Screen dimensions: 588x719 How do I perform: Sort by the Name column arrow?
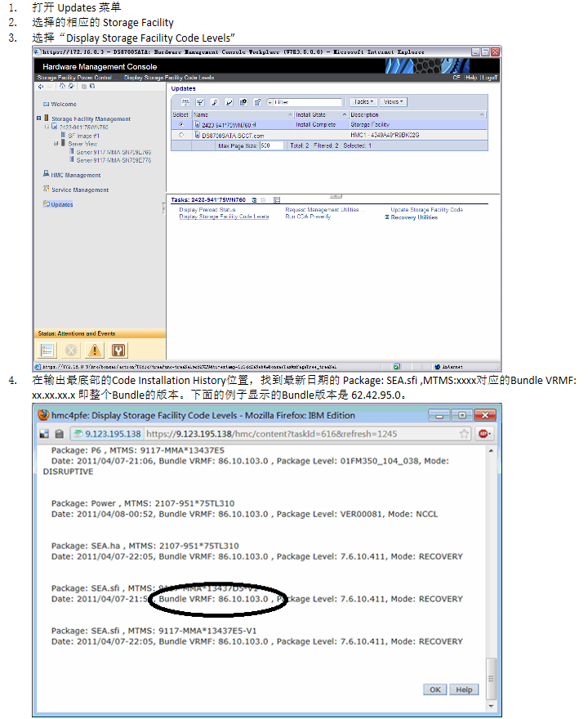point(290,114)
